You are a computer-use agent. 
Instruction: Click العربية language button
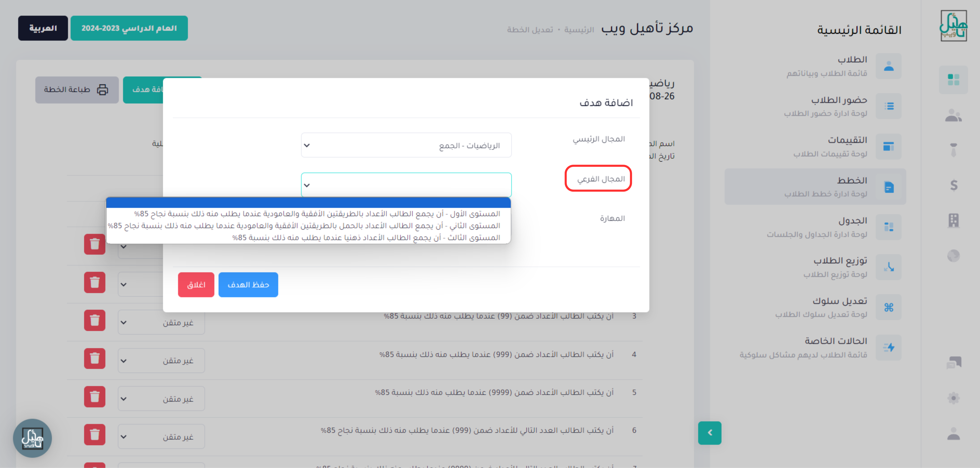[43, 28]
